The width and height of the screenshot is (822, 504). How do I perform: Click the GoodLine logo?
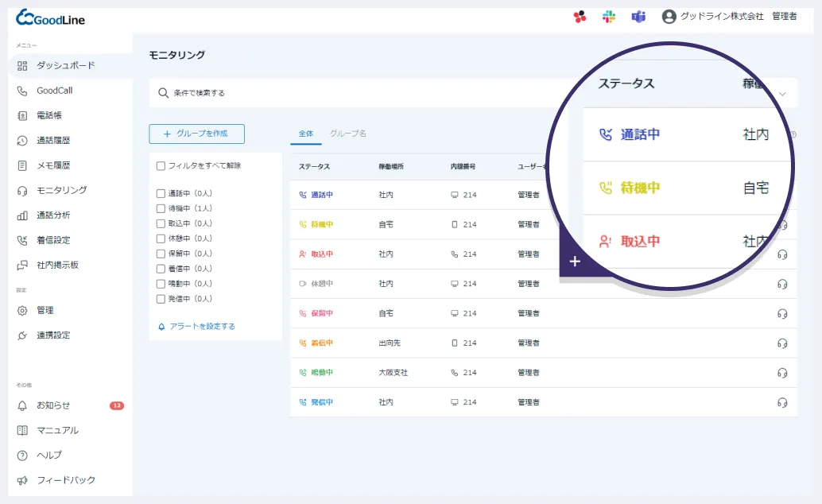pyautogui.click(x=51, y=18)
